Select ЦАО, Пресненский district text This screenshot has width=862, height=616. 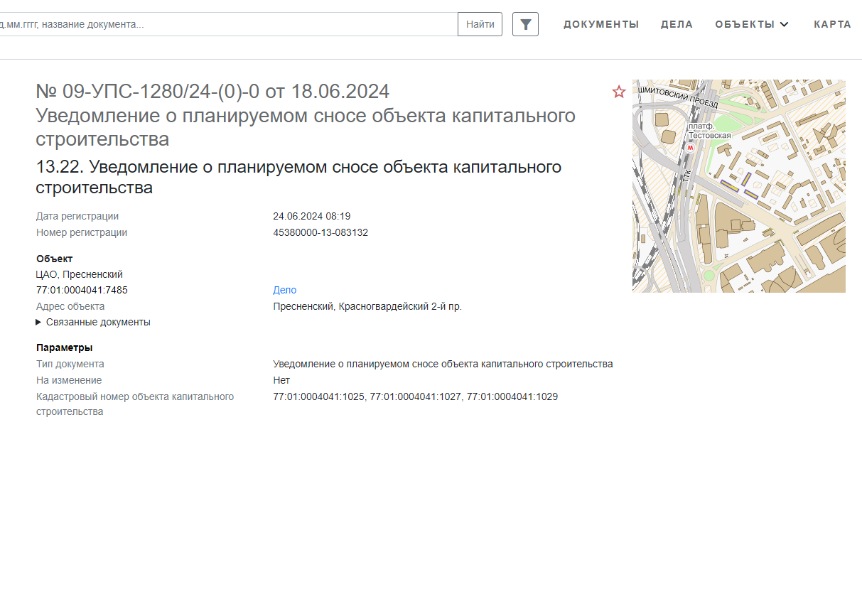[80, 274]
